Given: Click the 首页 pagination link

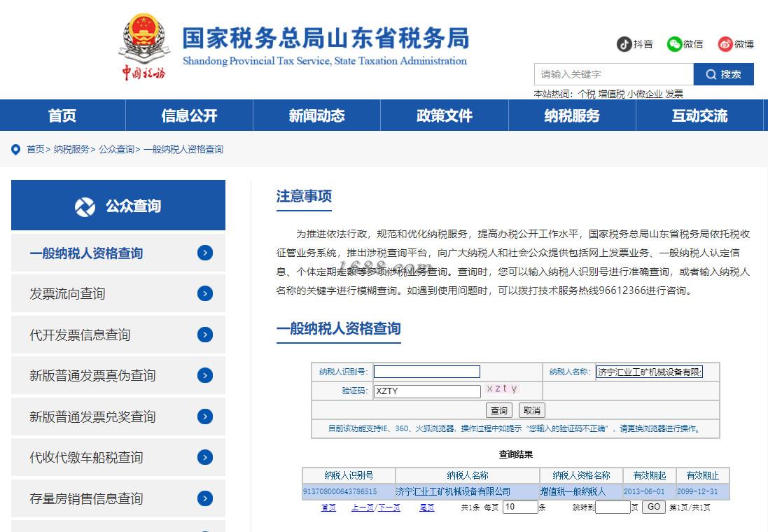Looking at the screenshot, I should 328,507.
